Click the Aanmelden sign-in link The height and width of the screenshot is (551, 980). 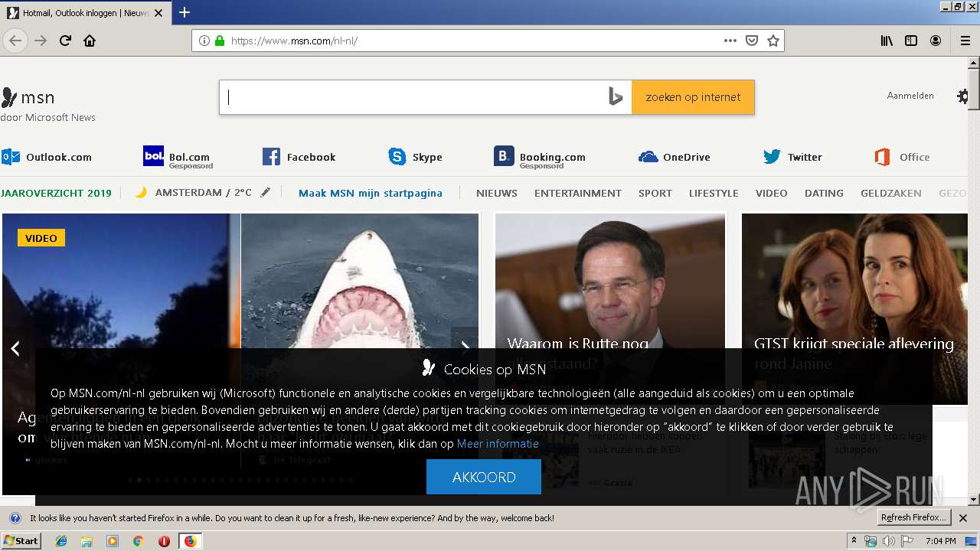[910, 96]
